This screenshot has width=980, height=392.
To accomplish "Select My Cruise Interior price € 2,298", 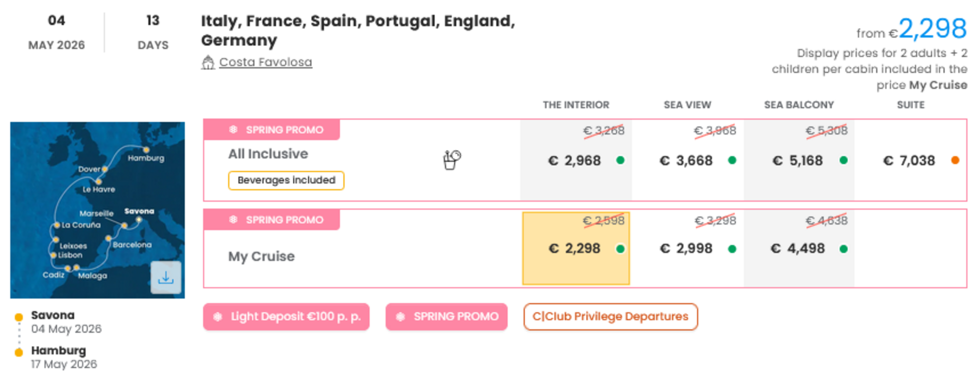I will (575, 248).
